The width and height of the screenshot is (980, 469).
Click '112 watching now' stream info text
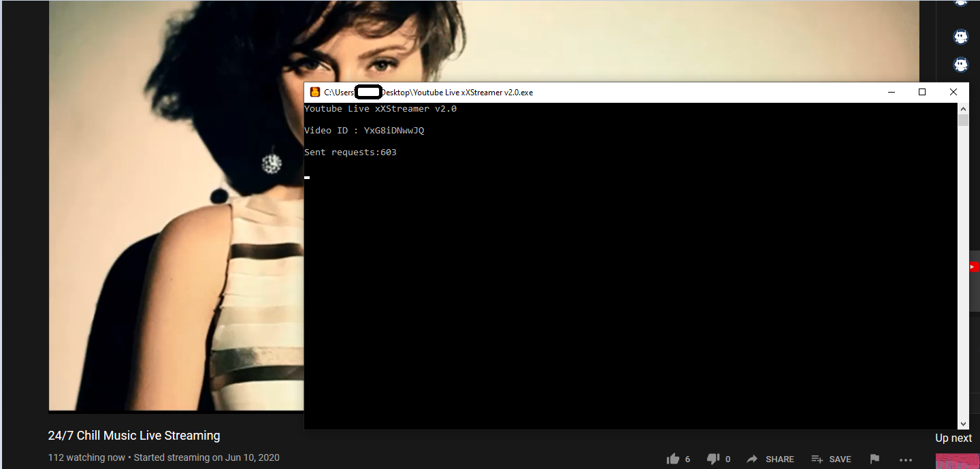(87, 457)
